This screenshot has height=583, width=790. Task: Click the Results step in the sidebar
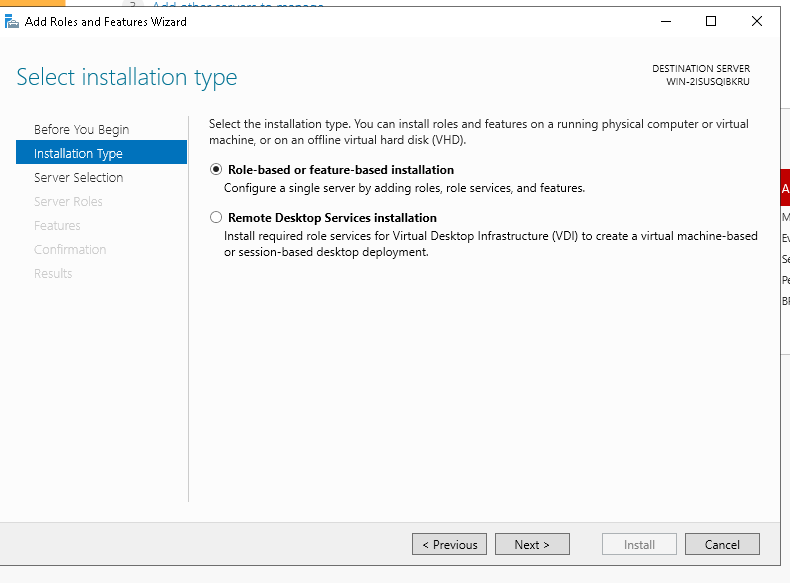tap(53, 273)
